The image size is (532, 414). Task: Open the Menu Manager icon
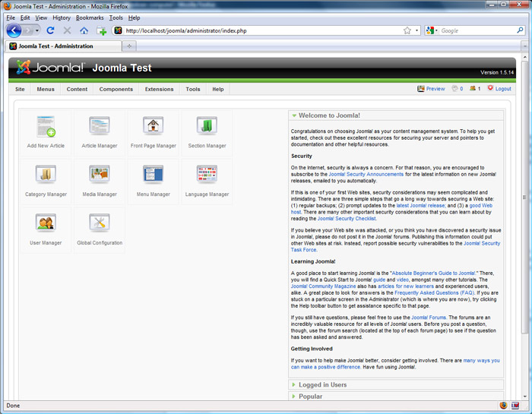click(153, 180)
